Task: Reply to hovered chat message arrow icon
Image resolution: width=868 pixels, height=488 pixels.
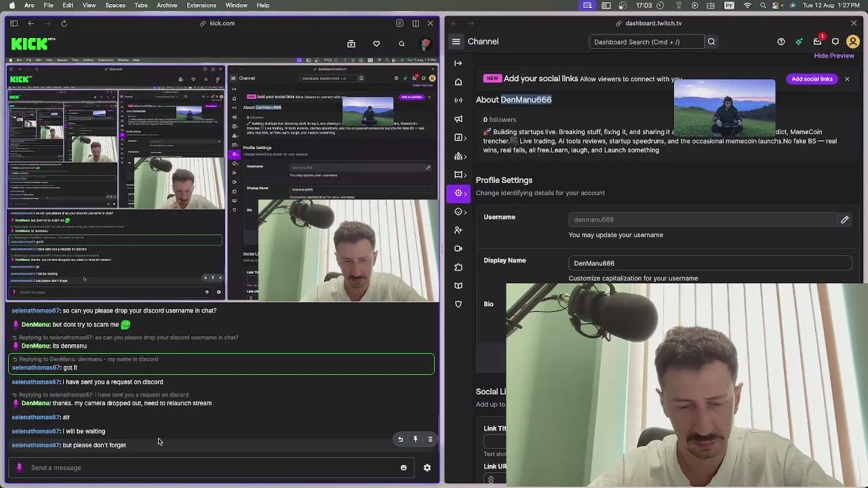Action: pyautogui.click(x=400, y=439)
